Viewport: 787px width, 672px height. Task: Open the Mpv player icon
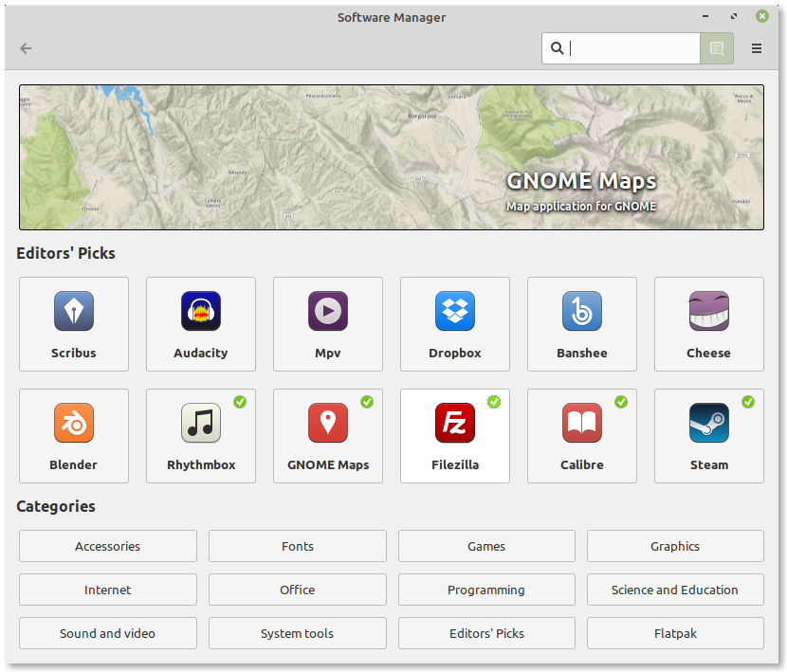click(x=328, y=312)
